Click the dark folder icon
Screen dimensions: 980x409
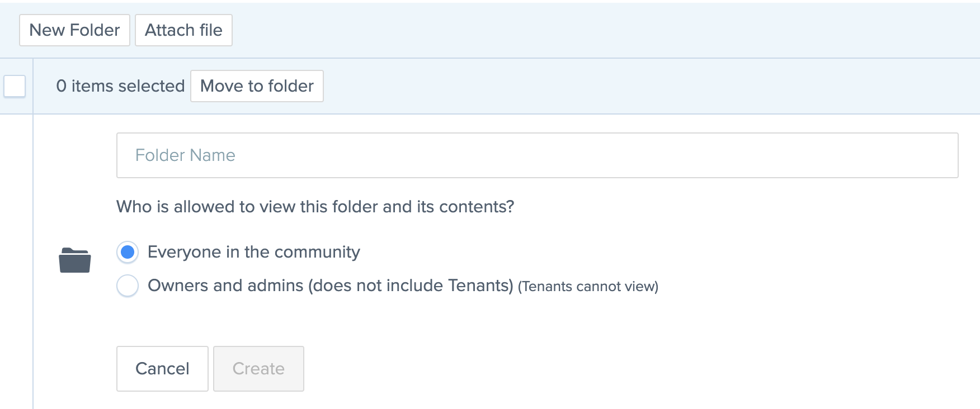pyautogui.click(x=75, y=260)
